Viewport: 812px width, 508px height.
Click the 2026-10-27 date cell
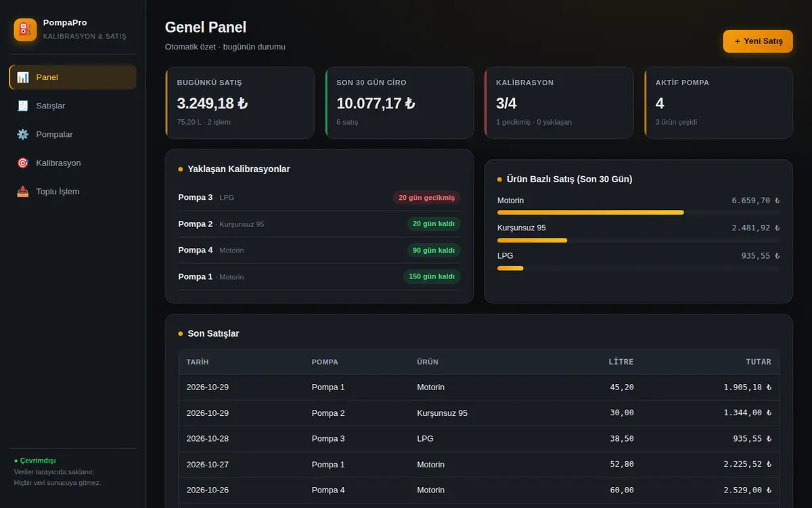coord(208,465)
